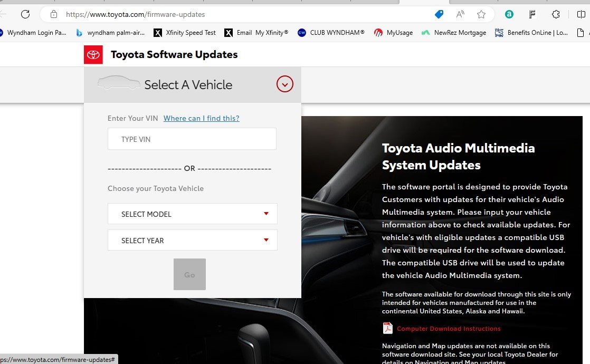Open the Extensions puzzle icon
Viewport: 590px width, 364px height.
click(556, 14)
